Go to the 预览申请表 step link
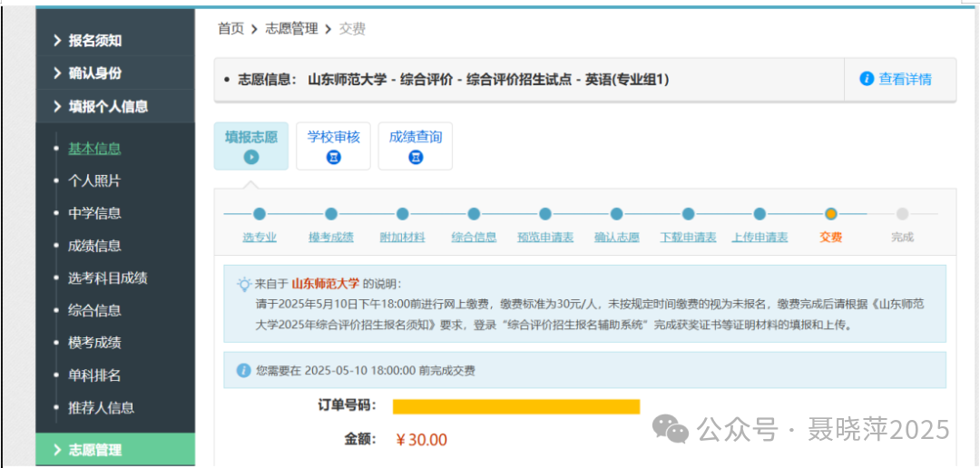Image resolution: width=980 pixels, height=468 pixels. pyautogui.click(x=545, y=238)
